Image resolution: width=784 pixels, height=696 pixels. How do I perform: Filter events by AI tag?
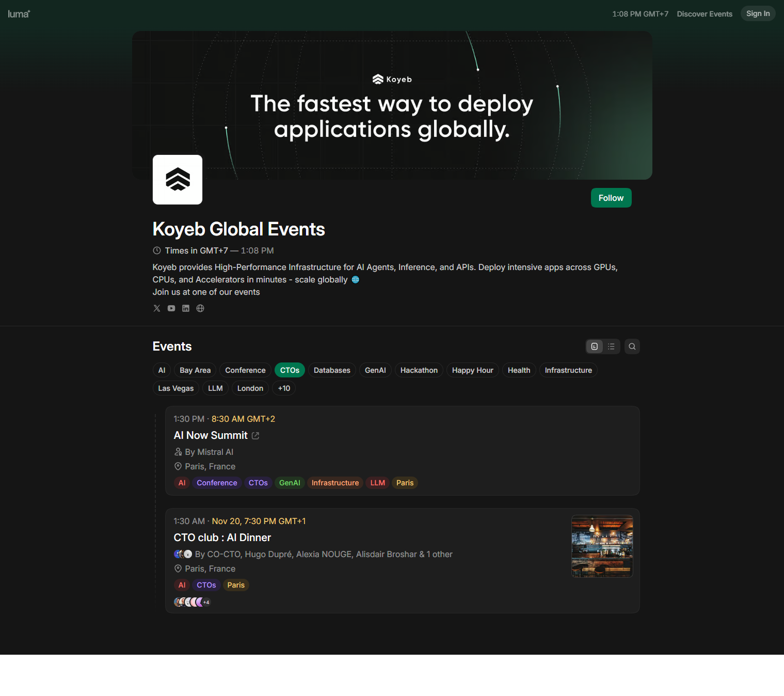(x=162, y=370)
